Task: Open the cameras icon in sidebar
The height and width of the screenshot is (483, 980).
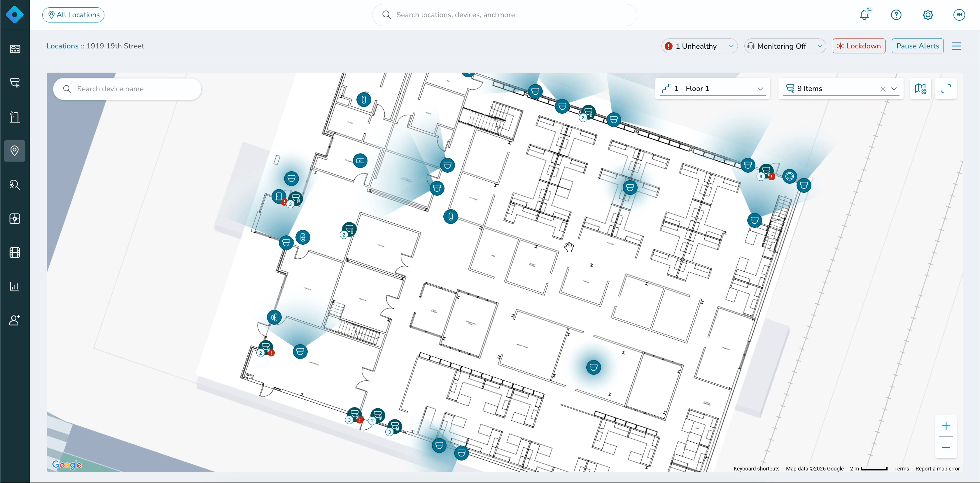Action: (x=15, y=83)
